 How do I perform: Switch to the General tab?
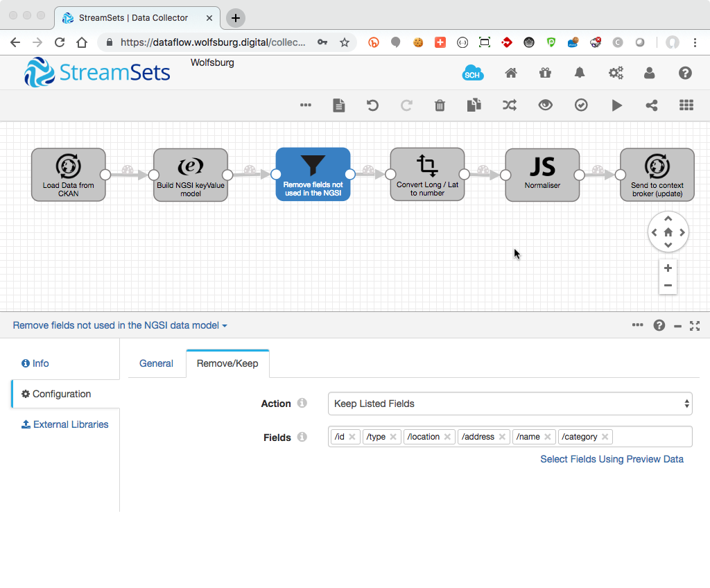click(x=156, y=363)
